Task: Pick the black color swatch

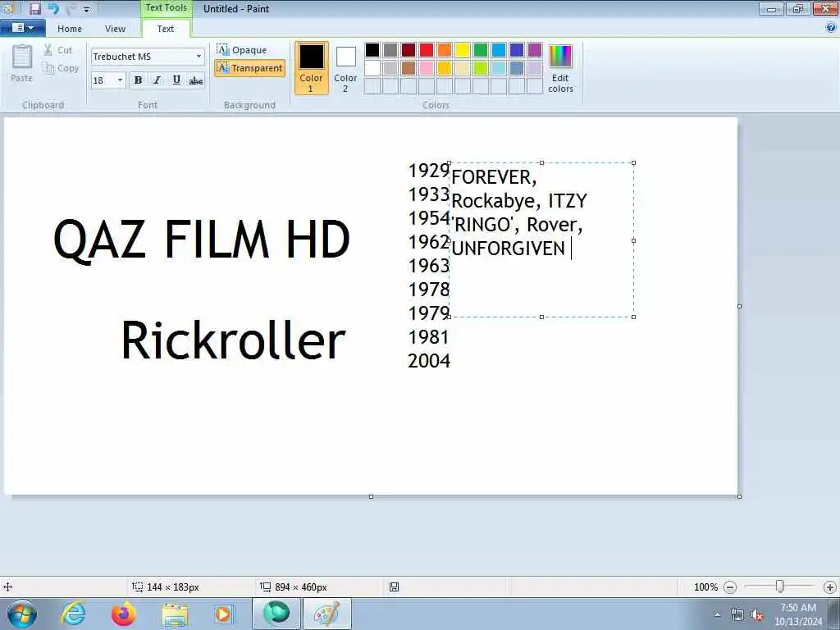Action: 372,50
